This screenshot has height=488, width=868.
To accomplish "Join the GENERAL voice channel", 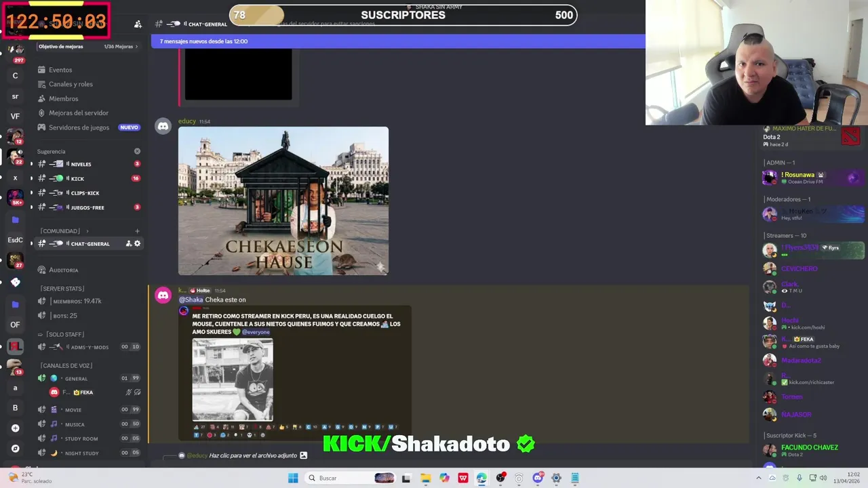I will click(89, 378).
